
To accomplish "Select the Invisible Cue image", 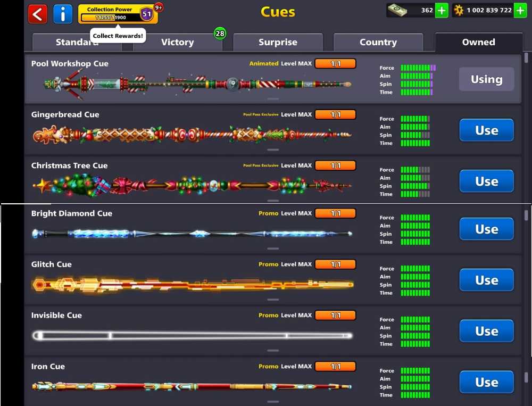I will click(x=193, y=335).
